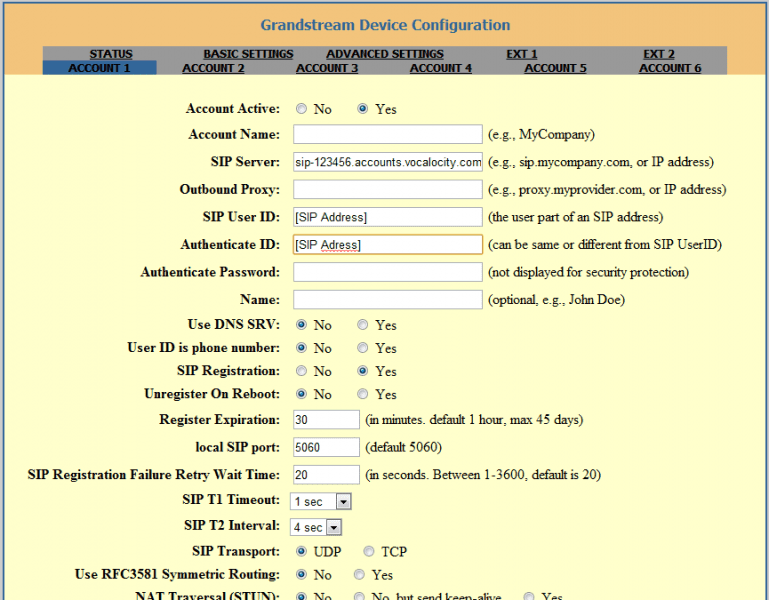This screenshot has height=600, width=769.
Task: Choose No for User ID is phone number
Action: point(302,347)
